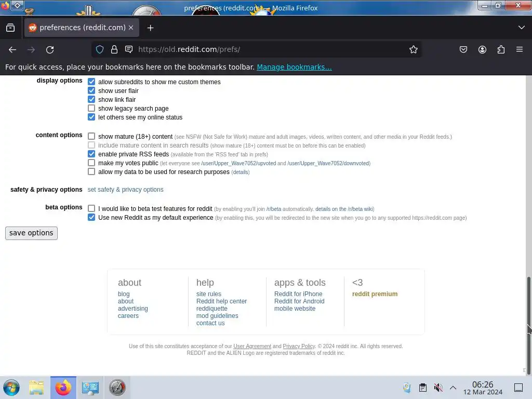
Task: Open the extensions puzzle icon
Action: coord(501,49)
